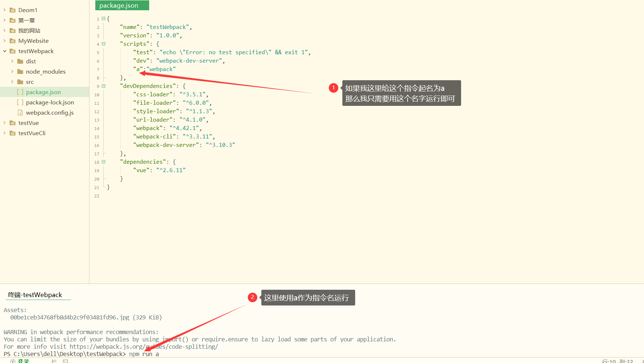Open the terminal icon in status bar
The width and height of the screenshot is (644, 363).
[x=66, y=361]
